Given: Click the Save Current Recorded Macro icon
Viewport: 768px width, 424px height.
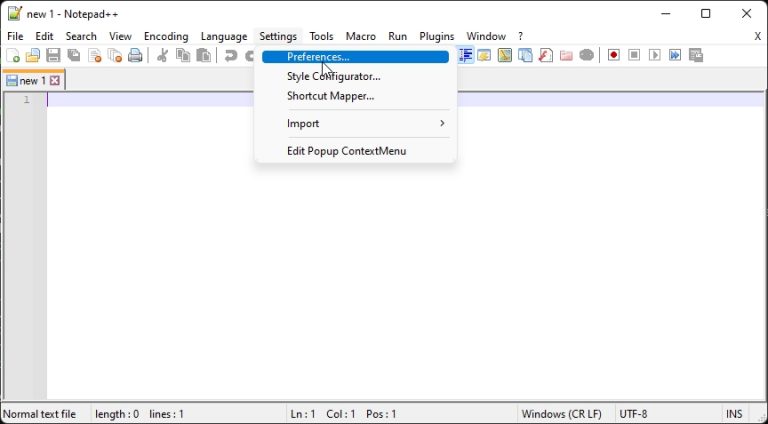Looking at the screenshot, I should [696, 55].
